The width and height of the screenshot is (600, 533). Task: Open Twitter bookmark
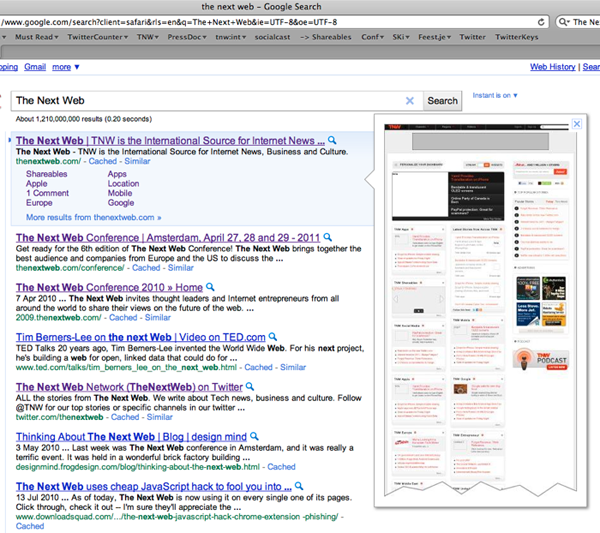pos(472,37)
